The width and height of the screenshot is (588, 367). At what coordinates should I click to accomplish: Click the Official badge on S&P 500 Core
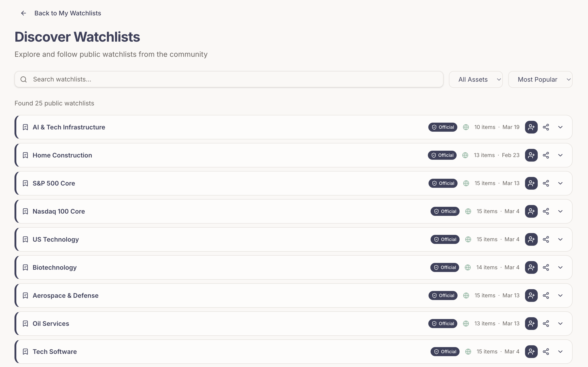pyautogui.click(x=443, y=183)
